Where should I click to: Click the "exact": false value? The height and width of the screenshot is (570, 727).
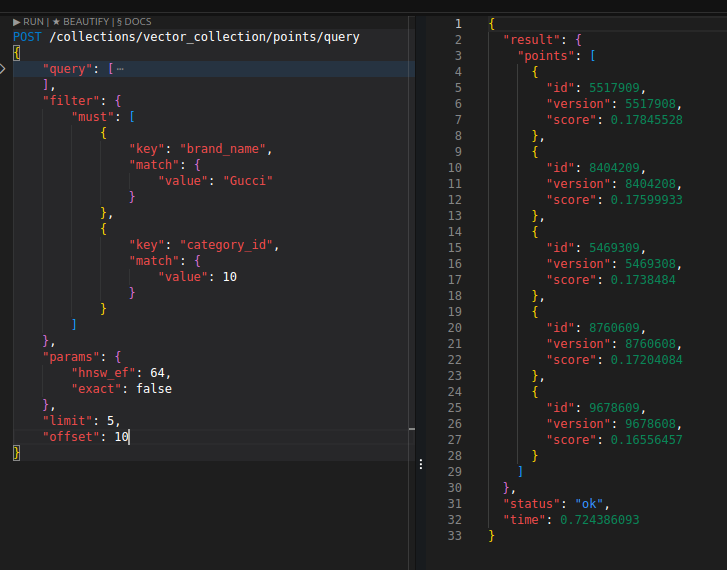(153, 388)
